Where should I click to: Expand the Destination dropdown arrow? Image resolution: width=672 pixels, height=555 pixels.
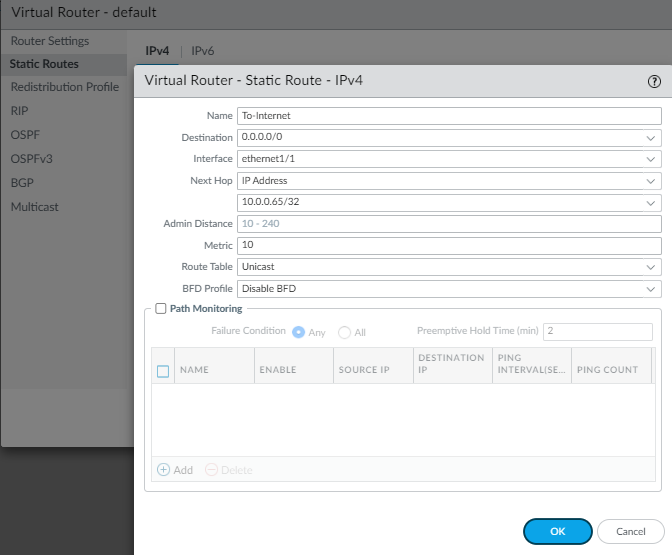[651, 138]
